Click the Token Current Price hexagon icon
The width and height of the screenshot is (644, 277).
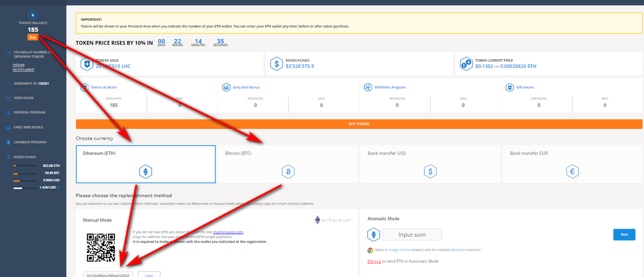click(x=466, y=64)
